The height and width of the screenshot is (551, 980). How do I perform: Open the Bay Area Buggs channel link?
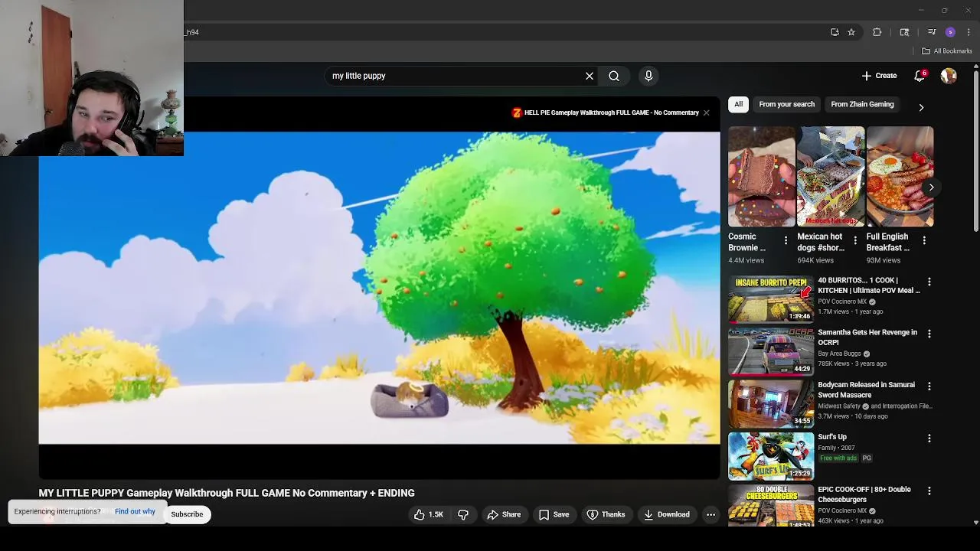839,354
